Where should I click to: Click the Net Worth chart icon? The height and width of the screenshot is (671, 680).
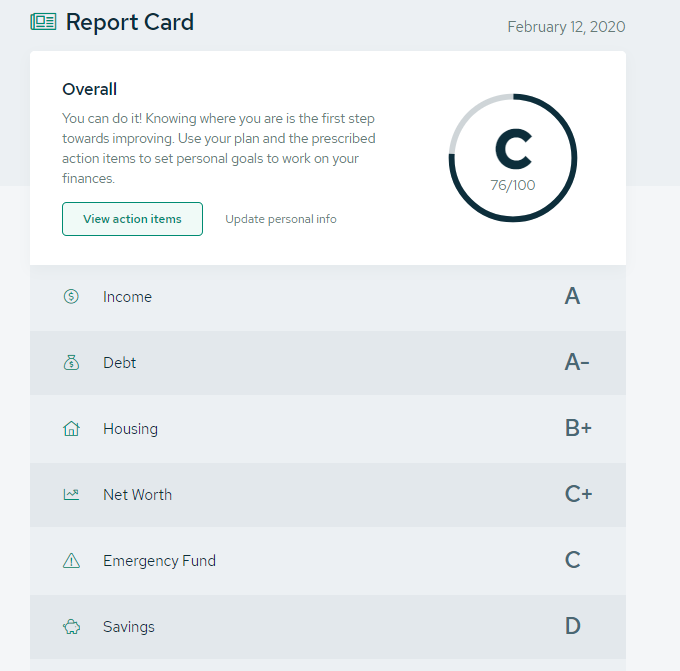tap(71, 494)
